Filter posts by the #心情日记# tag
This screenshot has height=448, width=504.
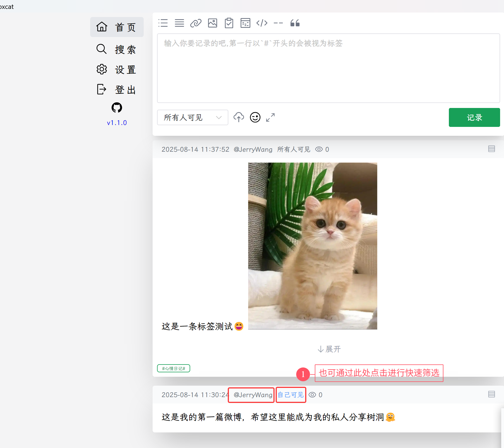[173, 368]
